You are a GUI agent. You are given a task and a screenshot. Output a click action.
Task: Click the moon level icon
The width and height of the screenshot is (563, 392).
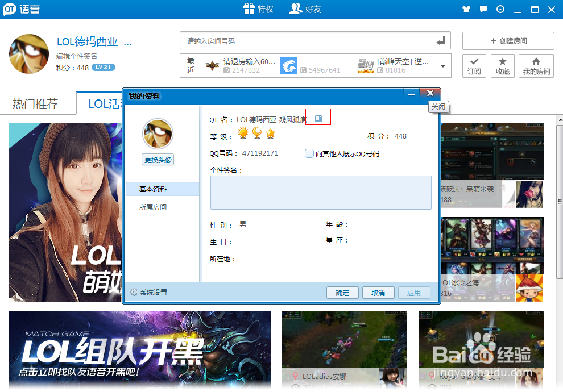click(x=256, y=134)
